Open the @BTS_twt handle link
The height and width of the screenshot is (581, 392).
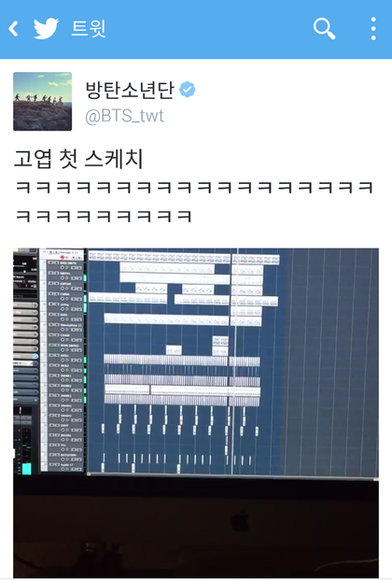pyautogui.click(x=124, y=116)
